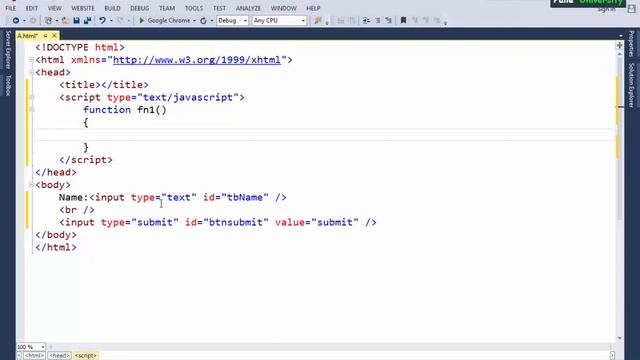Open the Properties side panel tab
The image size is (640, 360).
(x=631, y=43)
